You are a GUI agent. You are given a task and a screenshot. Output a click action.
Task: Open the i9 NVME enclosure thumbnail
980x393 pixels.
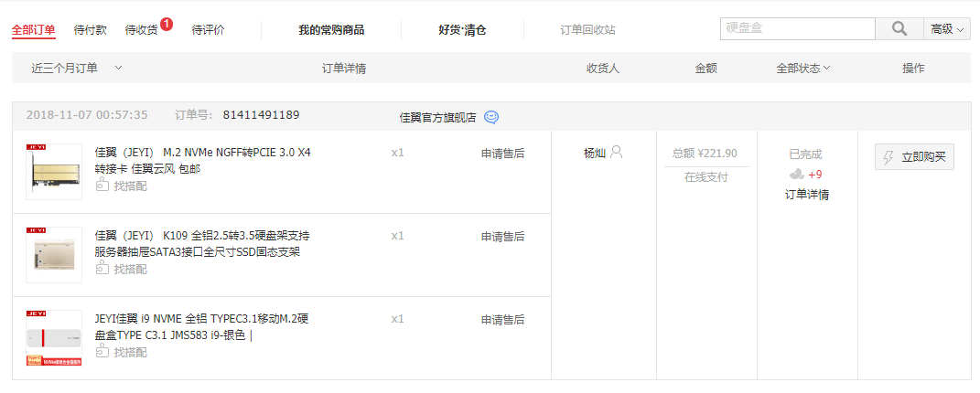pos(54,337)
